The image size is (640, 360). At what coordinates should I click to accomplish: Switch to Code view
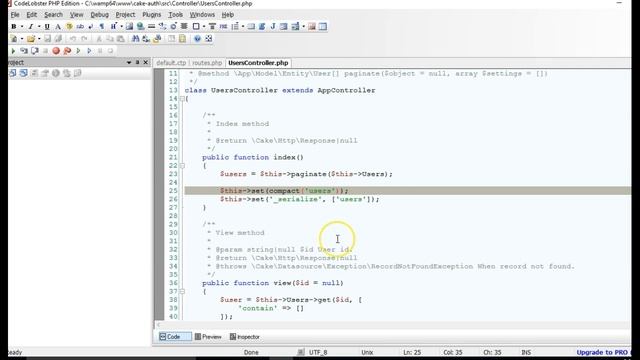(x=175, y=337)
